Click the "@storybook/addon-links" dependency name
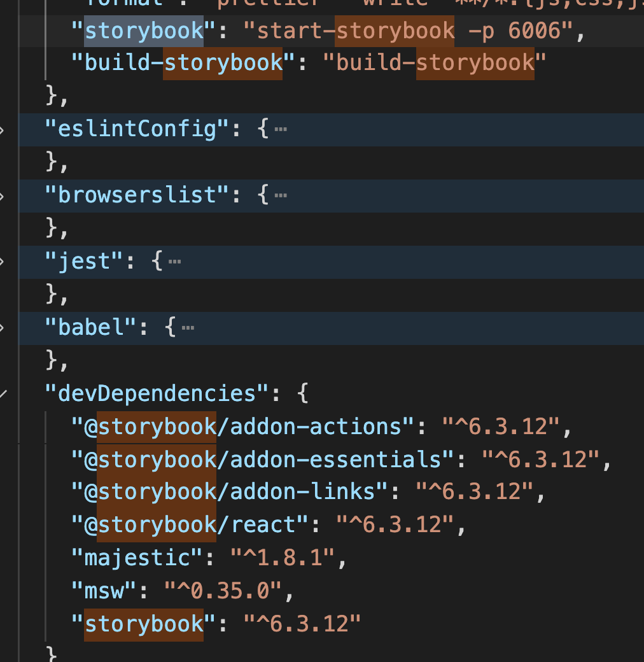The width and height of the screenshot is (644, 662). click(230, 492)
